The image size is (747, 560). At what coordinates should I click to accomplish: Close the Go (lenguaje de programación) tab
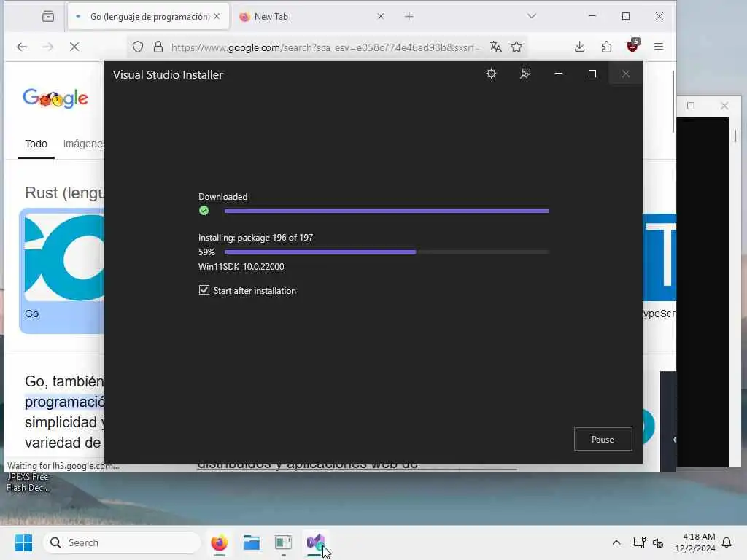pos(217,16)
